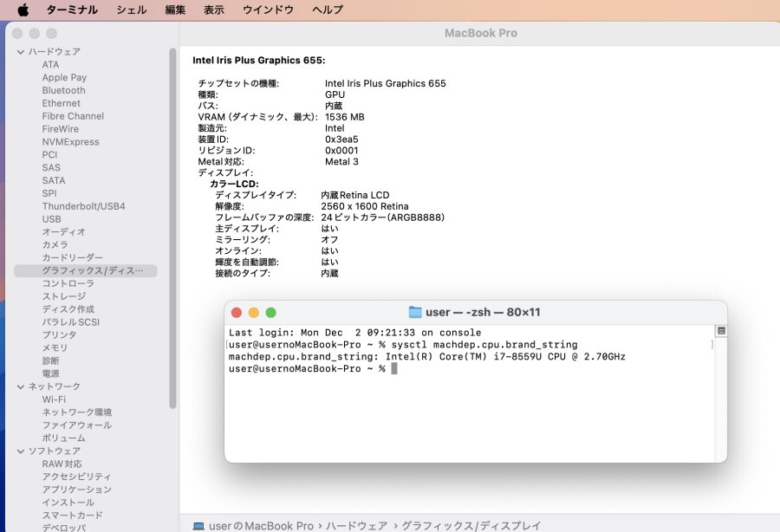Select 診断 in the sidebar
This screenshot has width=780, height=532.
pyautogui.click(x=51, y=361)
